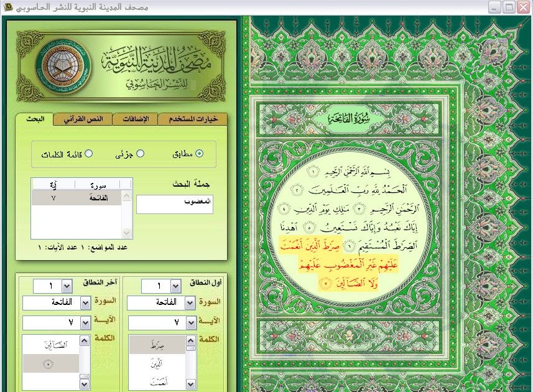Click the results list scroll-down arrow
The image size is (533, 392).
(x=126, y=233)
